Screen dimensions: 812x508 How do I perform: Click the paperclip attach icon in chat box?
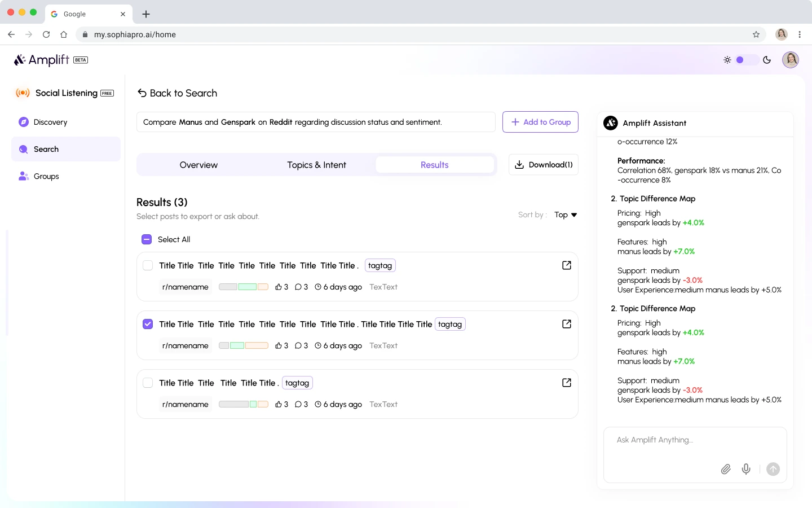tap(726, 469)
